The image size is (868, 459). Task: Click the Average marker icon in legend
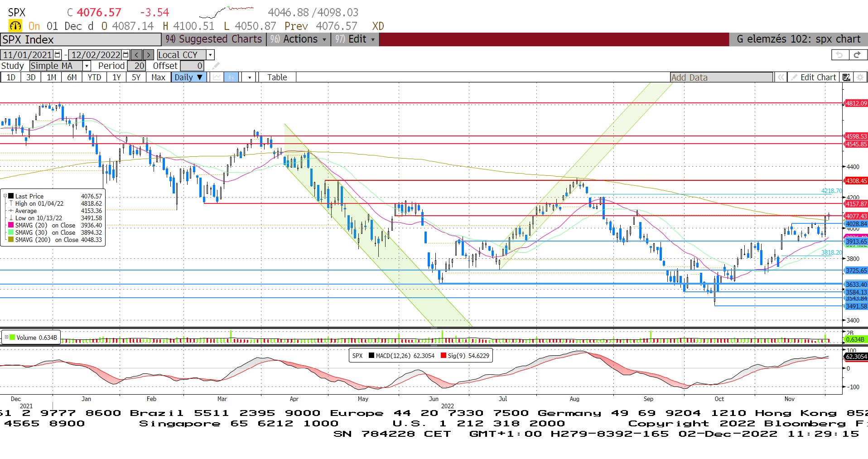click(11, 211)
